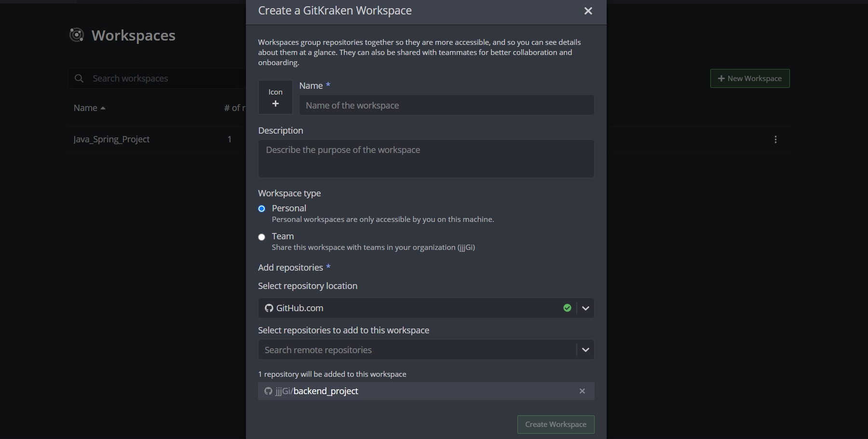
Task: Click the GitHub icon in repository location field
Action: pos(268,308)
